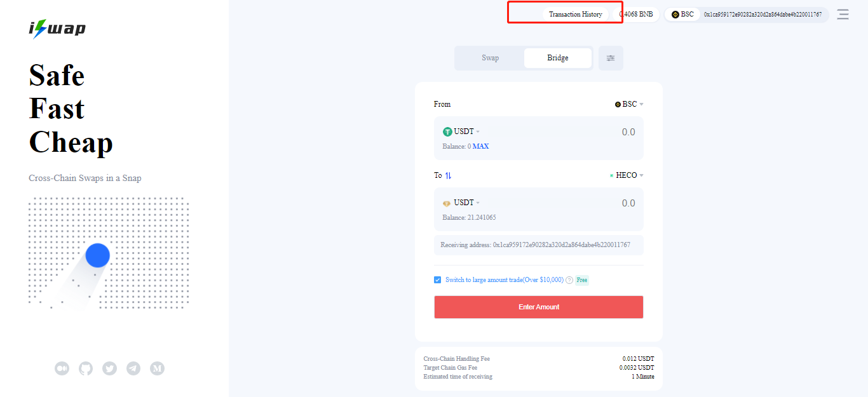The image size is (868, 397).
Task: Click the From amount input field
Action: point(628,132)
